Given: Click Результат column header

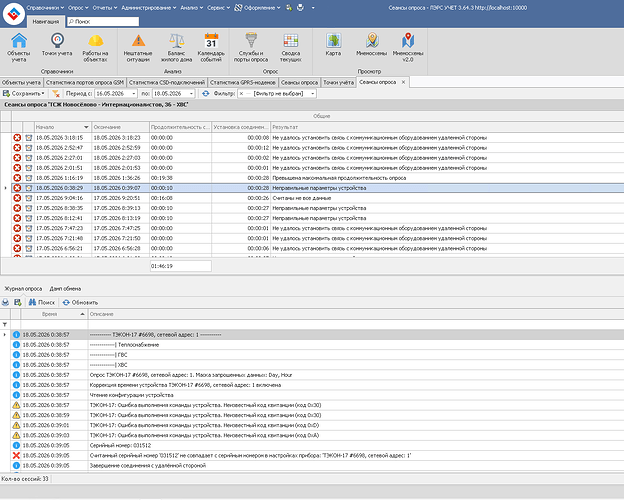Looking at the screenshot, I should point(447,127).
